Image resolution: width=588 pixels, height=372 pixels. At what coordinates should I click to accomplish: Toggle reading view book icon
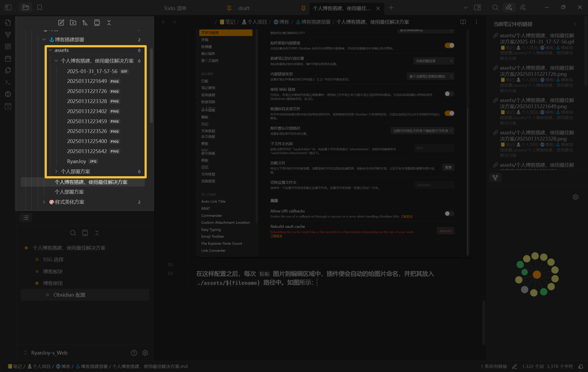(463, 22)
